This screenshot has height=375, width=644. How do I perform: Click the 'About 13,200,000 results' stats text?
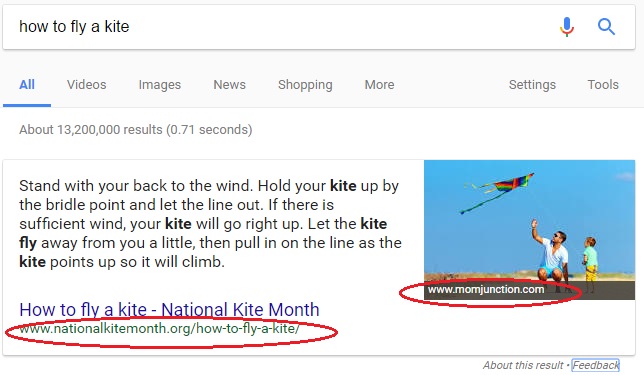click(136, 130)
